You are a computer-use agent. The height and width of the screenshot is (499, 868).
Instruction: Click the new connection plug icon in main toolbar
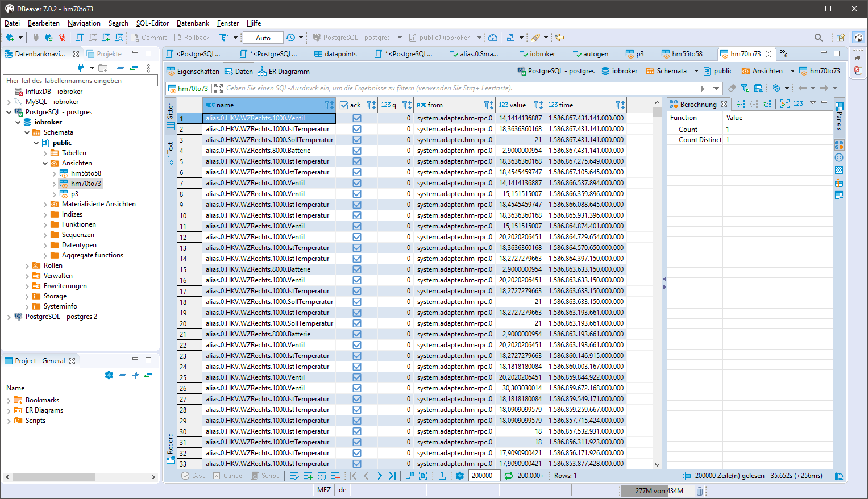coord(10,38)
